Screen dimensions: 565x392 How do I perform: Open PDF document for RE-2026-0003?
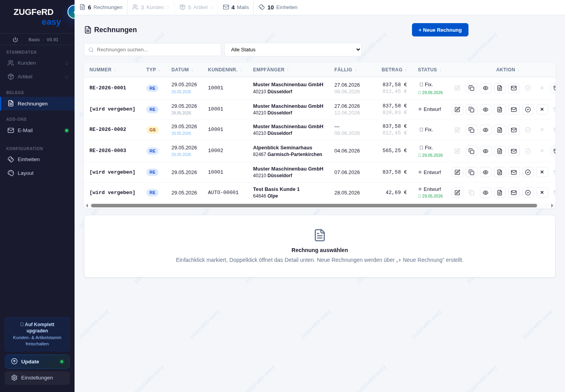coord(500,151)
